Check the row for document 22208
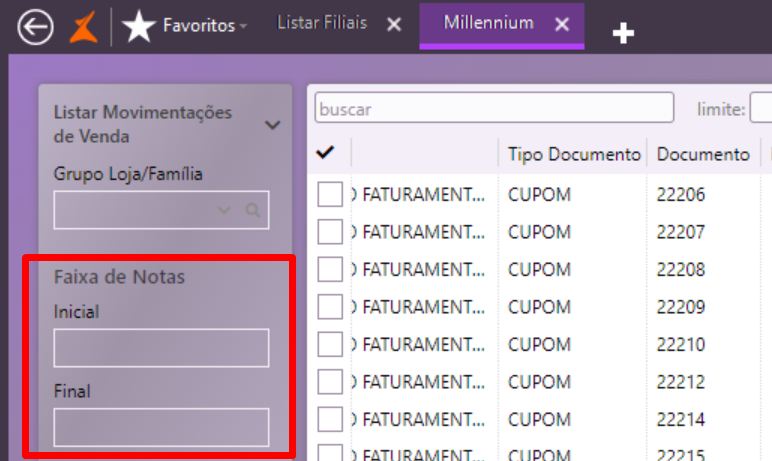772x461 pixels. [330, 270]
